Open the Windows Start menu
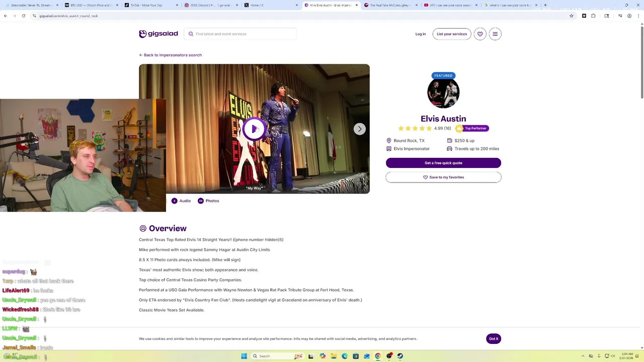Viewport: 644px width, 362px height. [244, 356]
